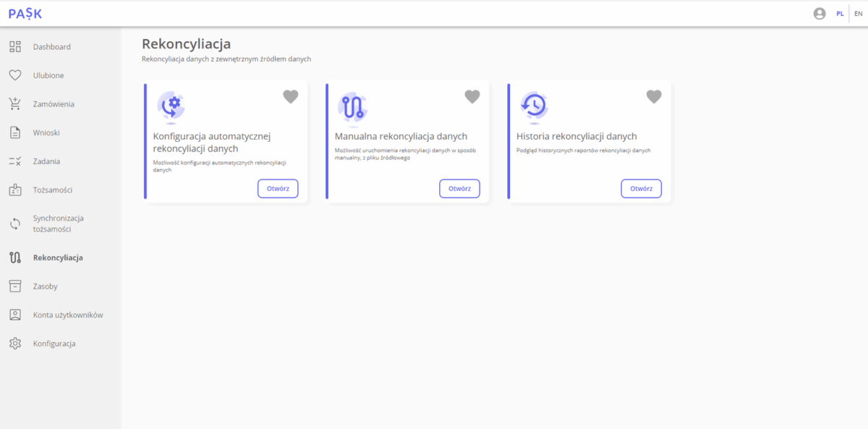
Task: Mark Historia rekoncyliacji danych as favorite
Action: click(653, 97)
